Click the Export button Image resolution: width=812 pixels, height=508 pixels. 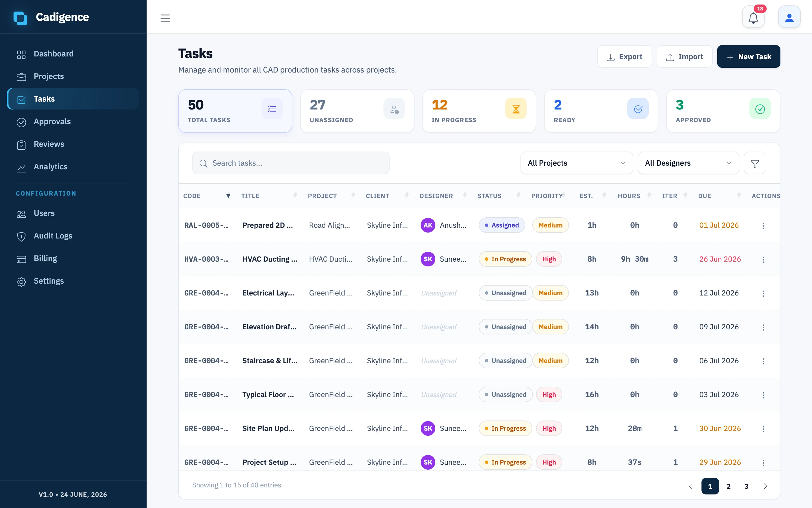point(625,57)
